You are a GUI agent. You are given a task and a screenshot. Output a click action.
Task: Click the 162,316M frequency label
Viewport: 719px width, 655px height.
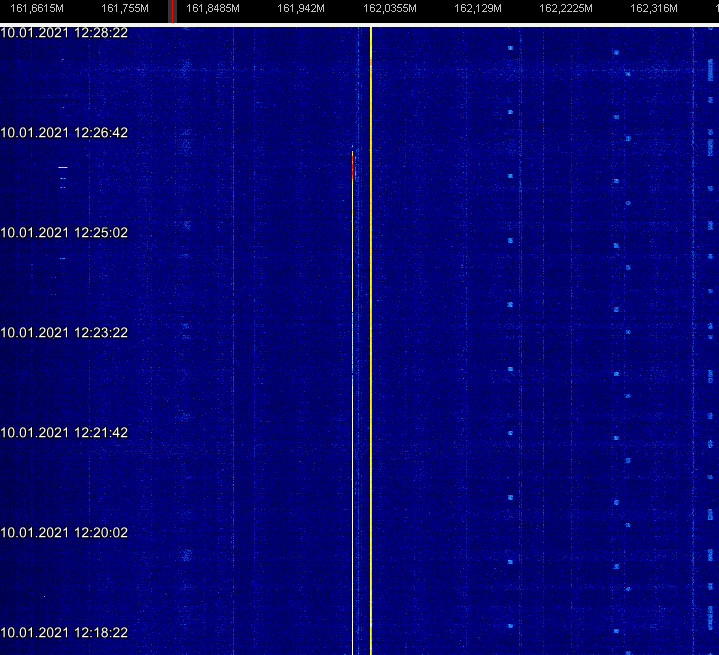click(654, 8)
